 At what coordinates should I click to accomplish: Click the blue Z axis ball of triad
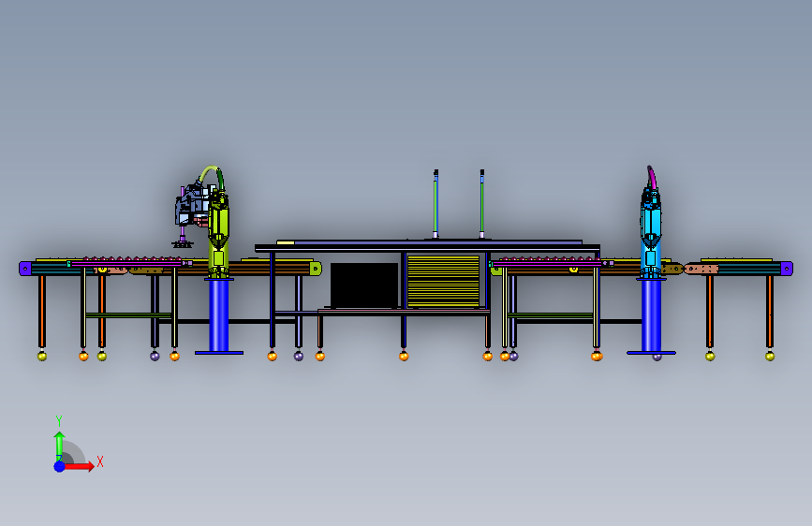click(x=60, y=466)
